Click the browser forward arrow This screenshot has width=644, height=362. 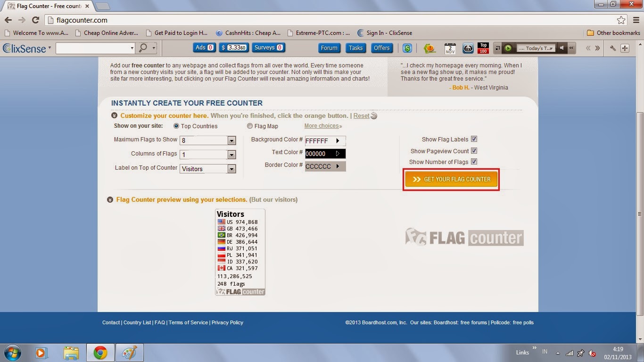22,20
